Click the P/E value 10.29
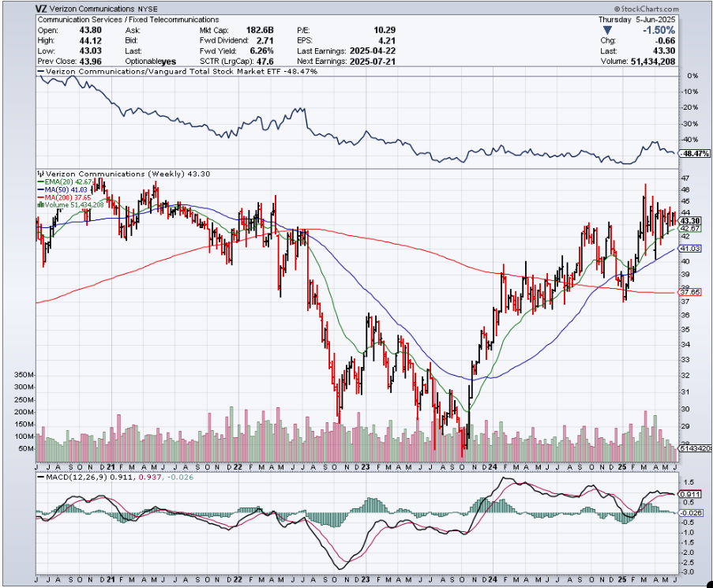This screenshot has width=713, height=588. (x=385, y=30)
